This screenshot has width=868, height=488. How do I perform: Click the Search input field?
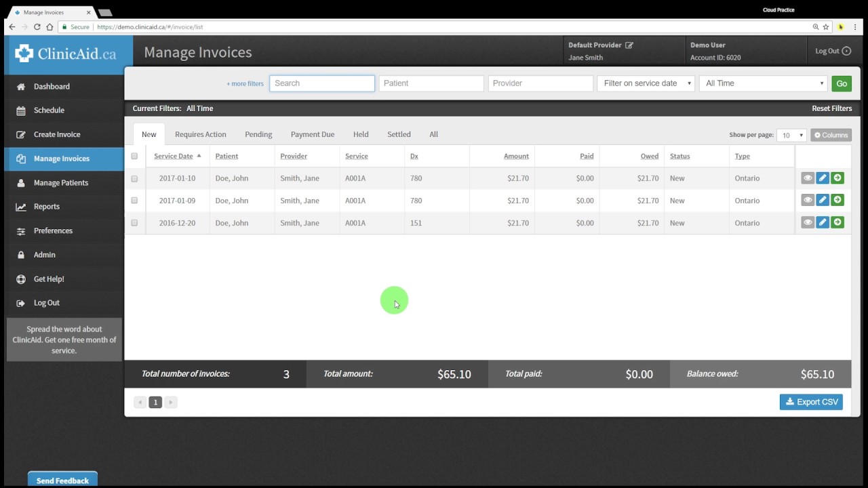coord(322,83)
